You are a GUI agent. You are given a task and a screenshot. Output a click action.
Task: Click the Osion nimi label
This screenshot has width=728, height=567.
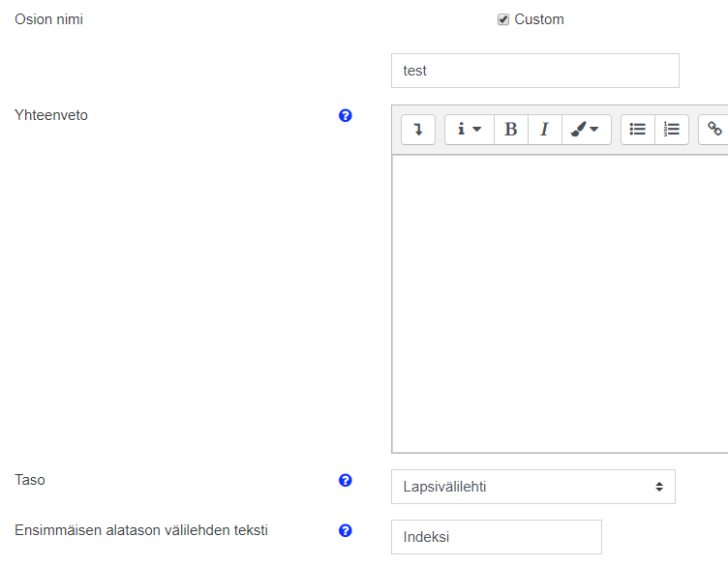(48, 19)
